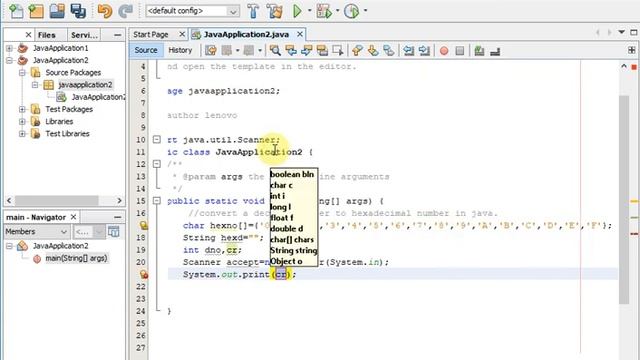Click the Shift Line Left icon
The width and height of the screenshot is (640, 360).
pyautogui.click(x=409, y=51)
